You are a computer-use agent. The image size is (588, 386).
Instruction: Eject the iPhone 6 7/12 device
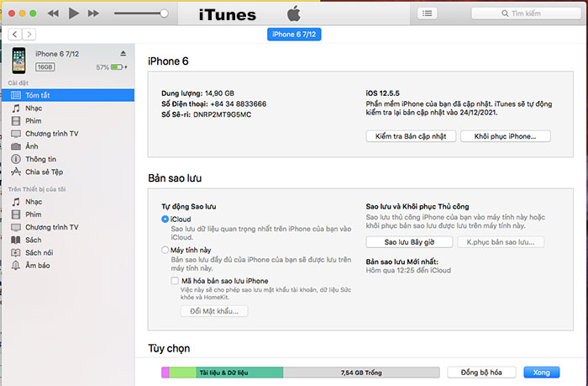point(123,54)
